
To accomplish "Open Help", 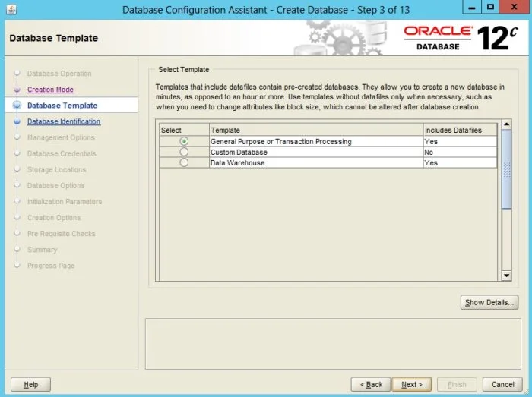I will [x=31, y=384].
